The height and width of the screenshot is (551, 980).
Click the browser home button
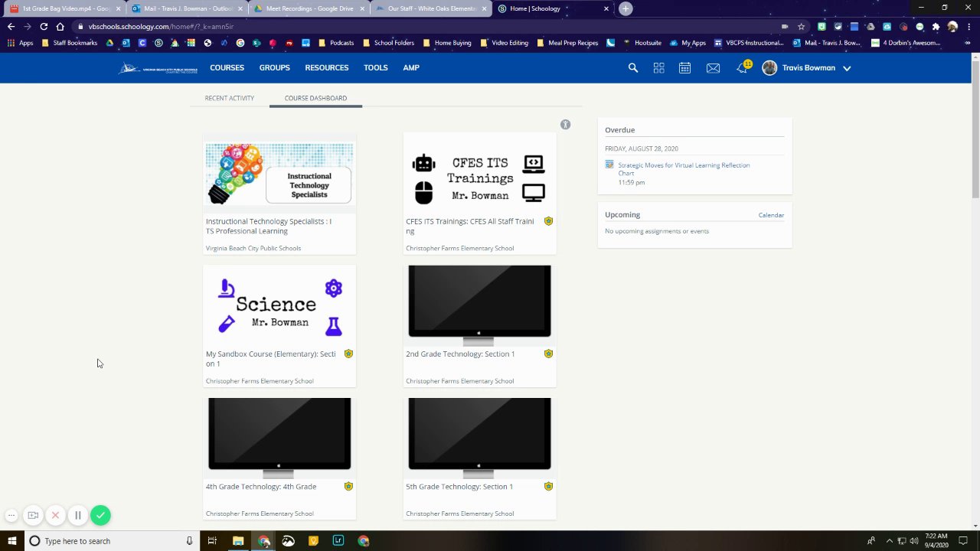[60, 26]
